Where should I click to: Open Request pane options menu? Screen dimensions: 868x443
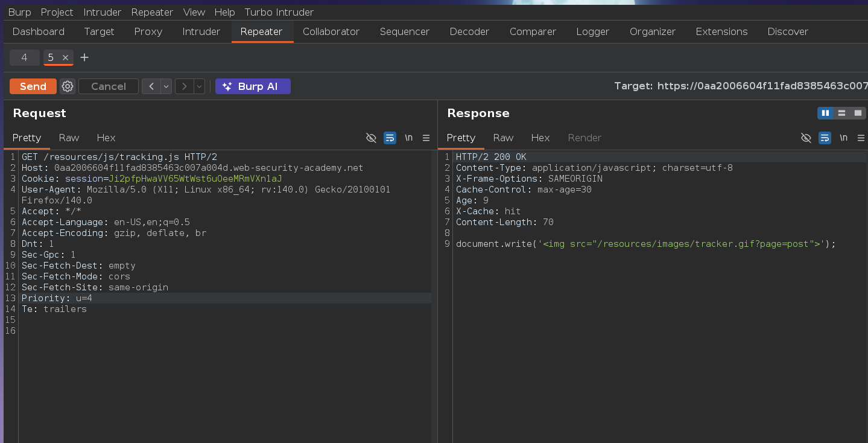(426, 138)
